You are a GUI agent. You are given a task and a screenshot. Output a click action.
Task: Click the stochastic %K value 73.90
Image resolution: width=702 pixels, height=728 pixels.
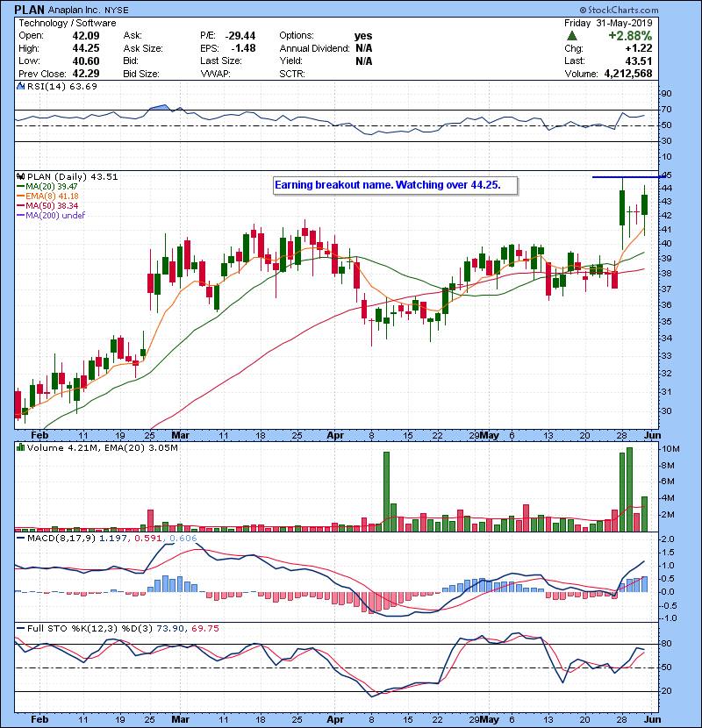(x=170, y=628)
